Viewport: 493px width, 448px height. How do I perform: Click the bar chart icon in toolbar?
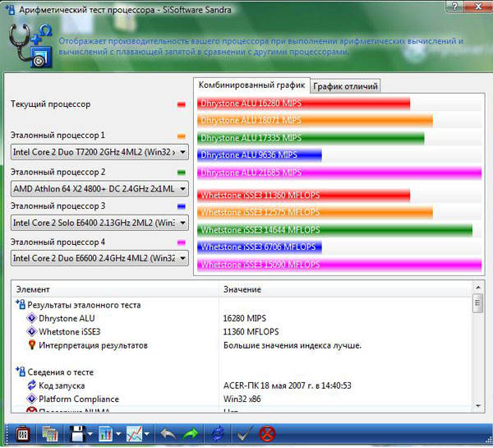(x=106, y=435)
